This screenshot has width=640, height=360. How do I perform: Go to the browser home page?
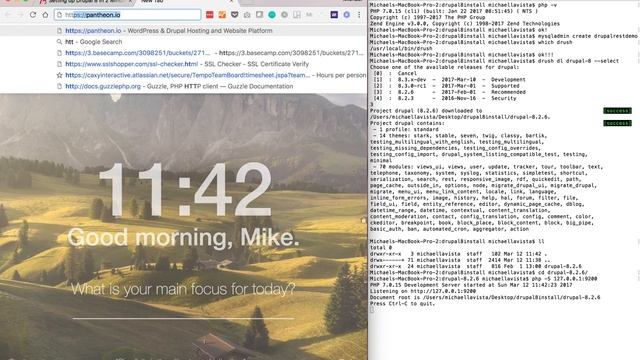pyautogui.click(x=45, y=15)
